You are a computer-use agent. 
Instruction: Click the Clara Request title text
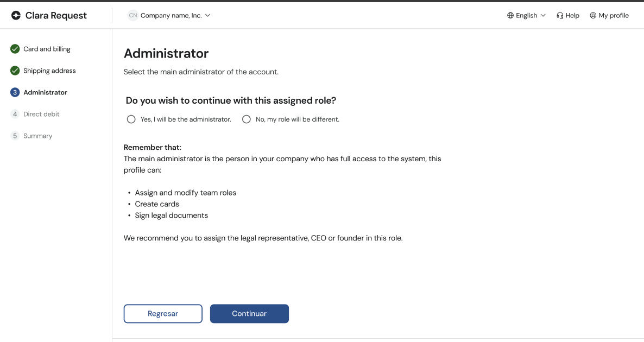56,16
